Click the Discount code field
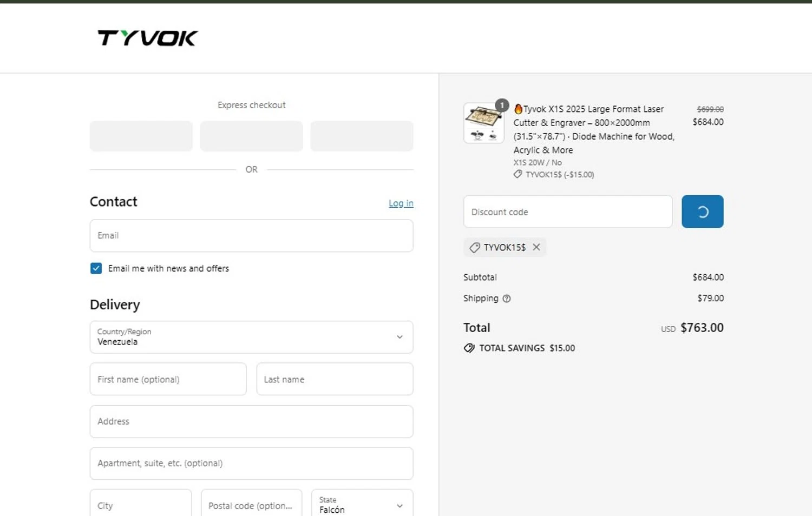 tap(568, 211)
